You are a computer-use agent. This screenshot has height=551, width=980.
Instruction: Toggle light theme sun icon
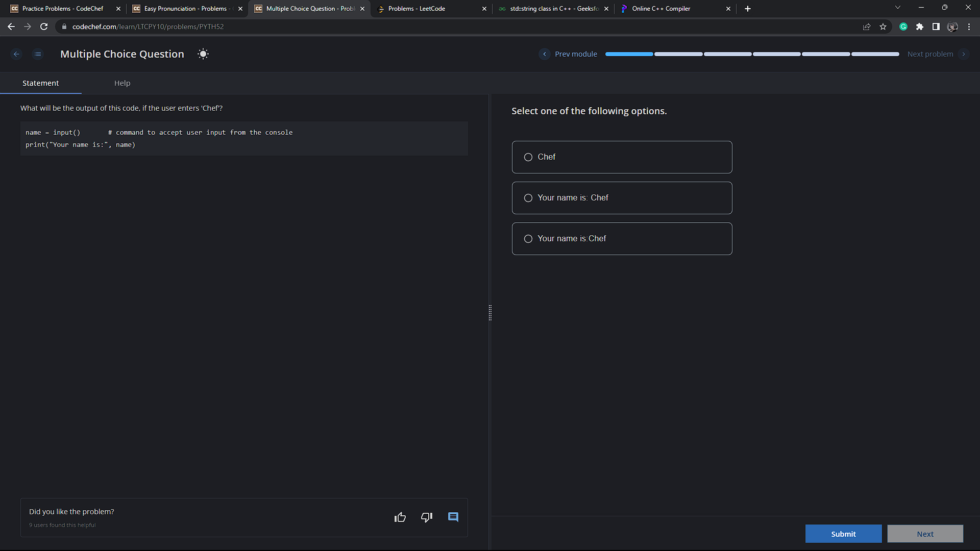pyautogui.click(x=203, y=54)
